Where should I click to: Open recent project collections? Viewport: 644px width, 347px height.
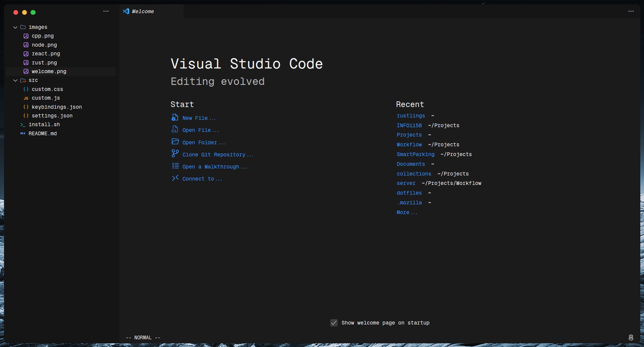(x=414, y=174)
